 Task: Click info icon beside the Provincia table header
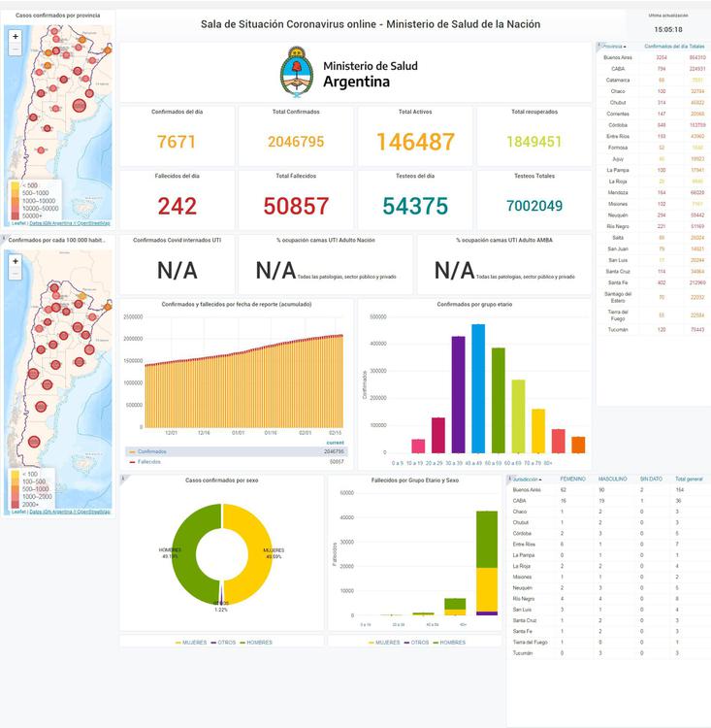click(599, 46)
